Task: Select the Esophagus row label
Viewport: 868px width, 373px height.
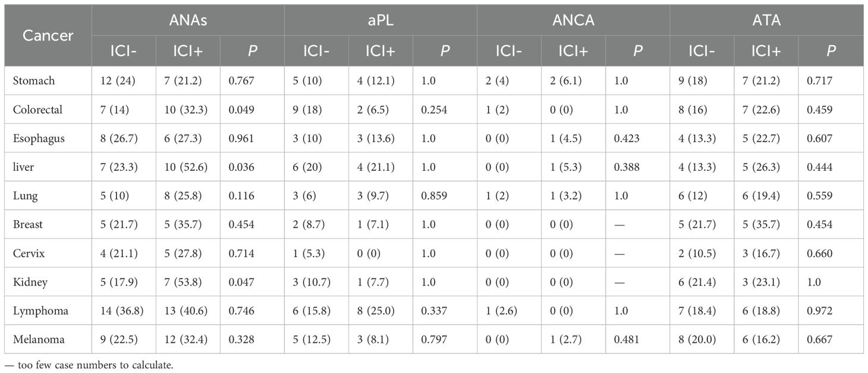Action: pyautogui.click(x=39, y=139)
